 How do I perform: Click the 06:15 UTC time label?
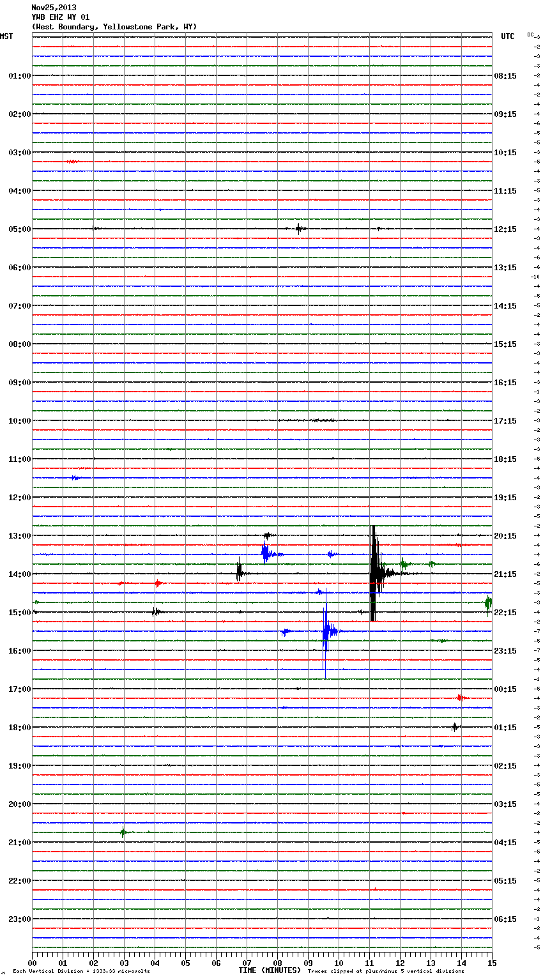[505, 919]
